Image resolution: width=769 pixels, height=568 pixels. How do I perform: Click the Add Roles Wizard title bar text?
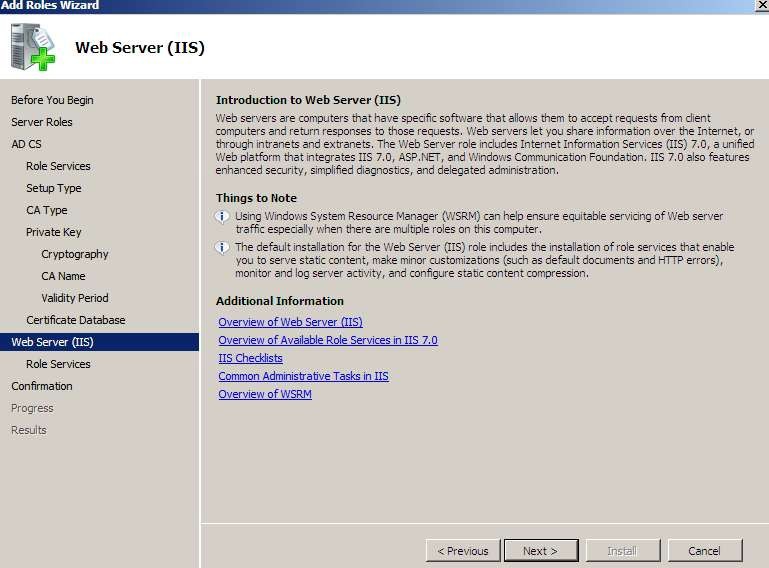tap(50, 5)
